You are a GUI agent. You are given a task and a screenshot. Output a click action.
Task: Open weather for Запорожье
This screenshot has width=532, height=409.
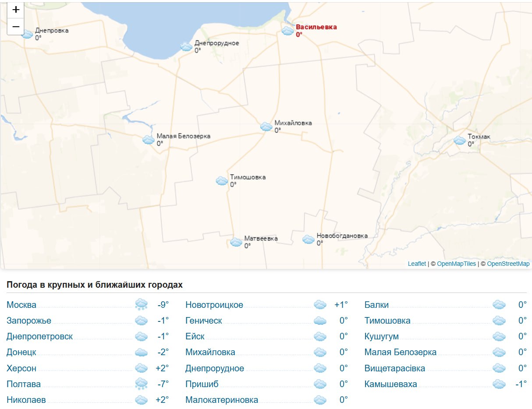pyautogui.click(x=29, y=321)
